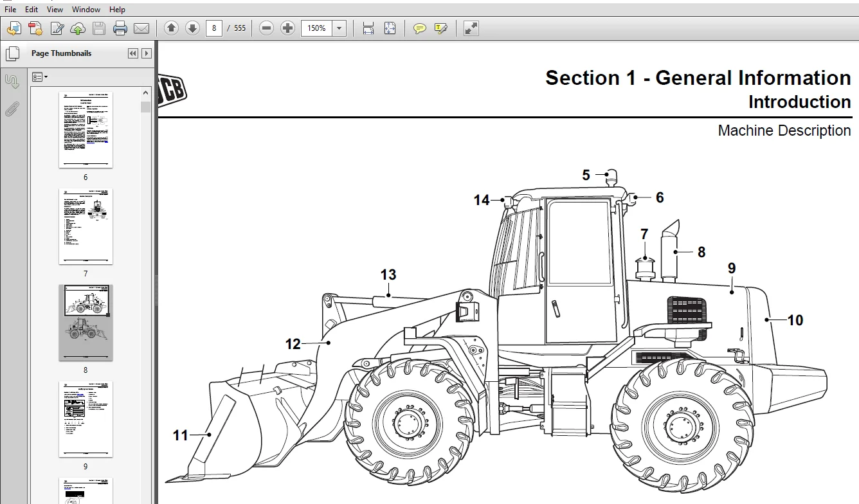859x504 pixels.
Task: Click the Create PDF icon
Action: point(35,28)
